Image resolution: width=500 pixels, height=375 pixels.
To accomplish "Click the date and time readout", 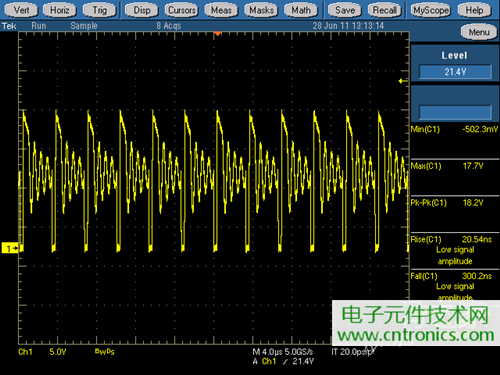I will [x=348, y=26].
